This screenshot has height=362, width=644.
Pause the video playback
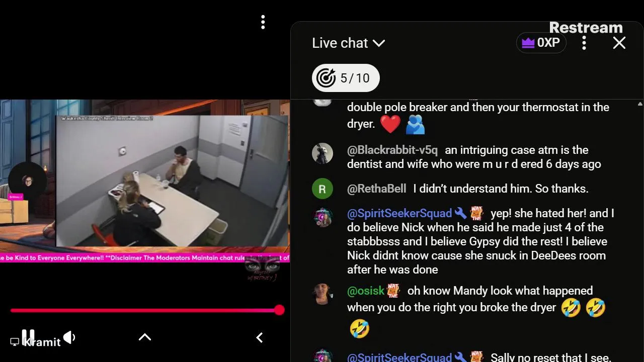click(x=28, y=336)
